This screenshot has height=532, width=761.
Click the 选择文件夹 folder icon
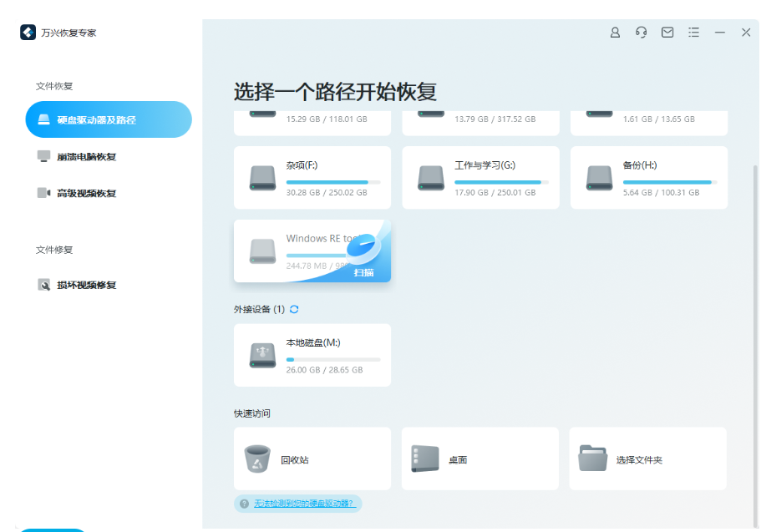click(x=593, y=458)
